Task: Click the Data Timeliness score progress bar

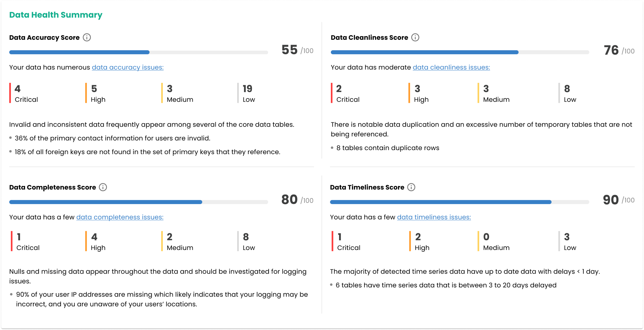Action: pos(460,202)
